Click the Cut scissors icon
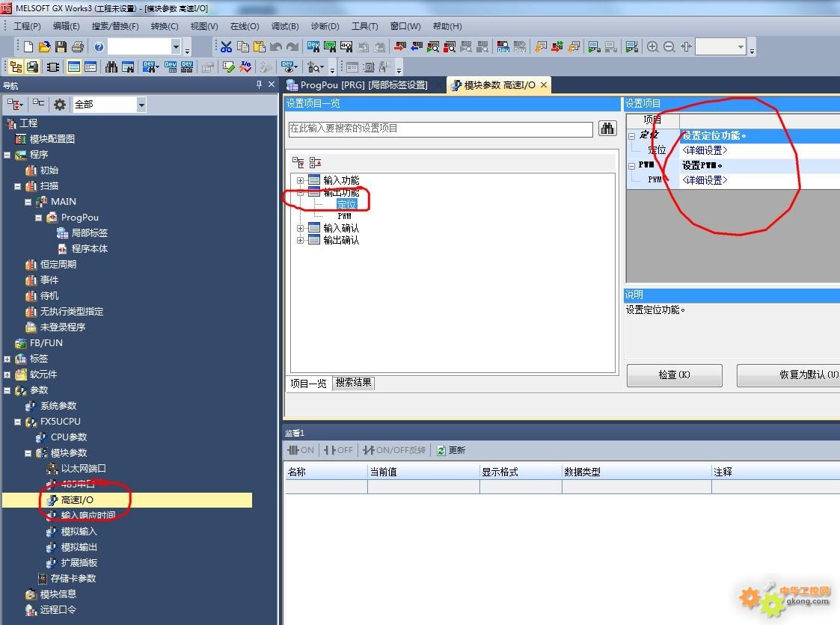The image size is (840, 625). click(227, 47)
